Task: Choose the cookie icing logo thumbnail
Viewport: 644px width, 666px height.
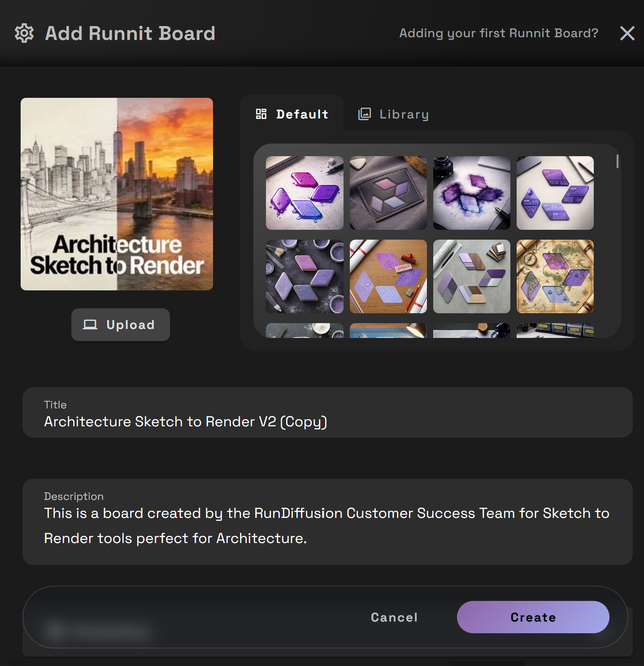Action: tap(305, 276)
